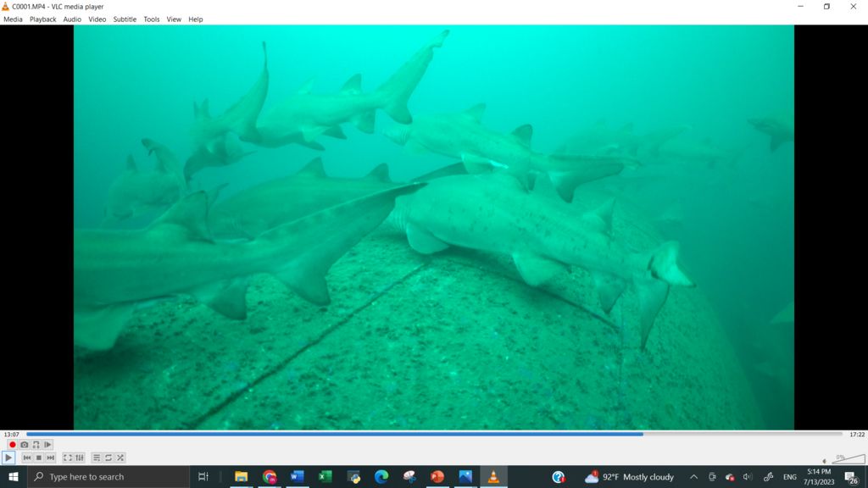Click the A-B loop button
The image size is (868, 488).
(x=36, y=445)
